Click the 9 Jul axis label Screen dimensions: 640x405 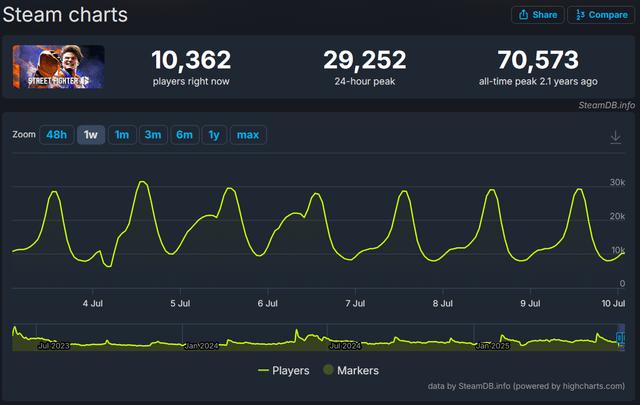click(530, 303)
